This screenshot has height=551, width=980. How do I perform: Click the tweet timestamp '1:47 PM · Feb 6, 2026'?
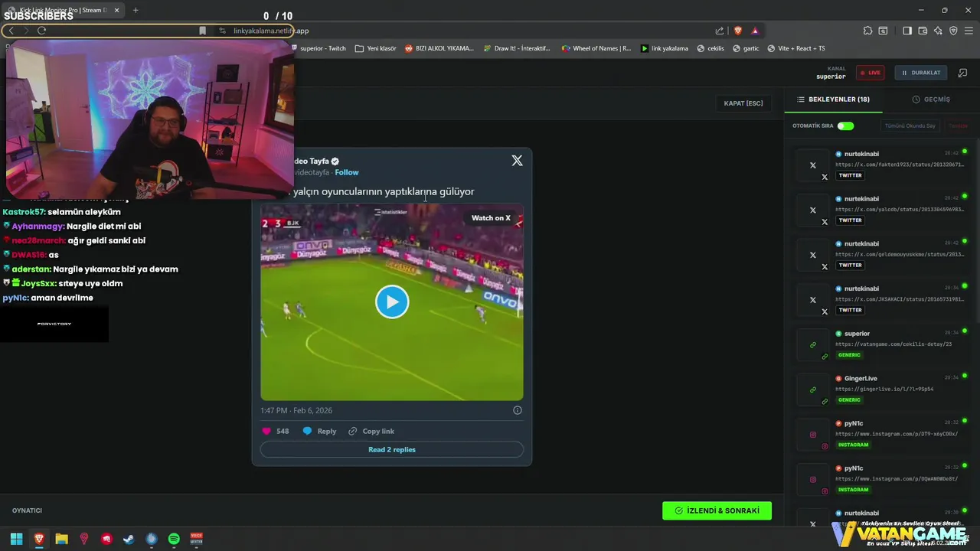[x=296, y=410]
